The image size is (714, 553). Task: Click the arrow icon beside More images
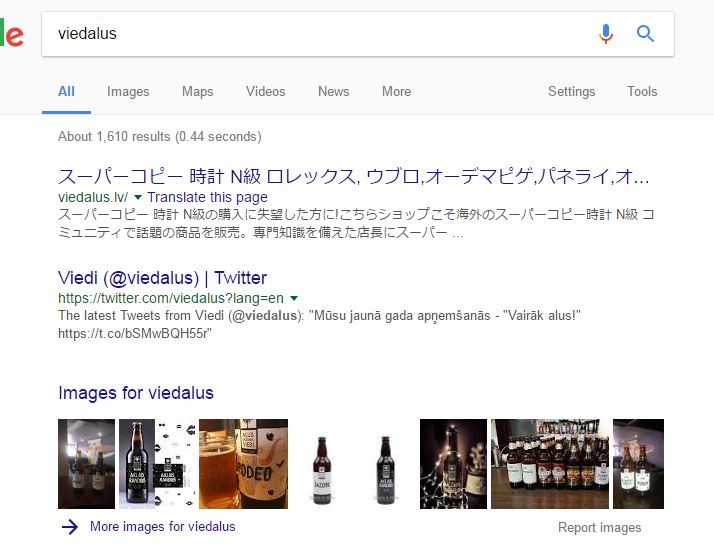coord(69,527)
